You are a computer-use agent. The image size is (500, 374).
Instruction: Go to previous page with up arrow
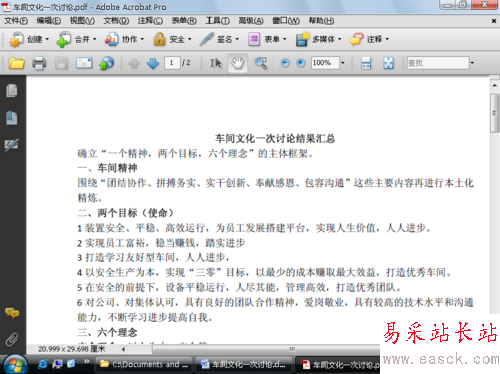click(x=134, y=63)
